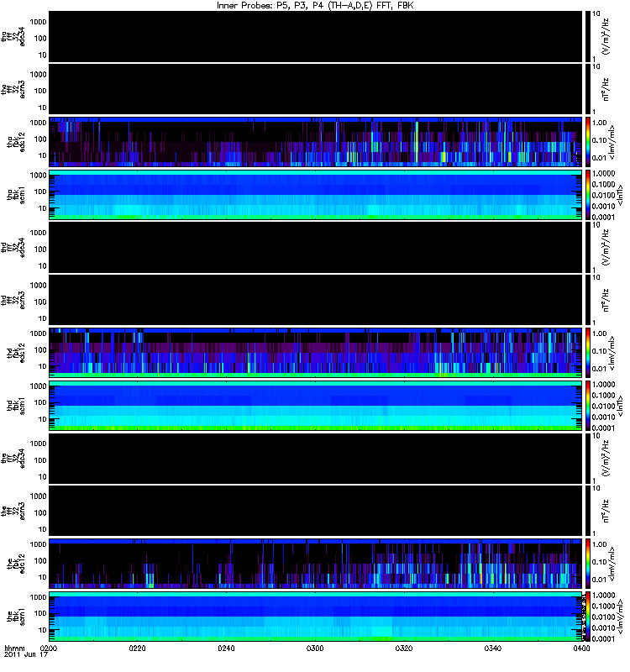Click the 1000 y-tick of tha fbk edc12
Image resolution: width=630 pixels, height=672 pixels.
coord(38,123)
